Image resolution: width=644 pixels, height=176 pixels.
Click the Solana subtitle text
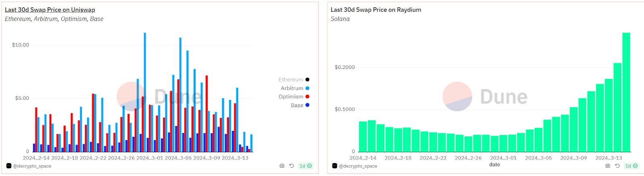coord(340,19)
